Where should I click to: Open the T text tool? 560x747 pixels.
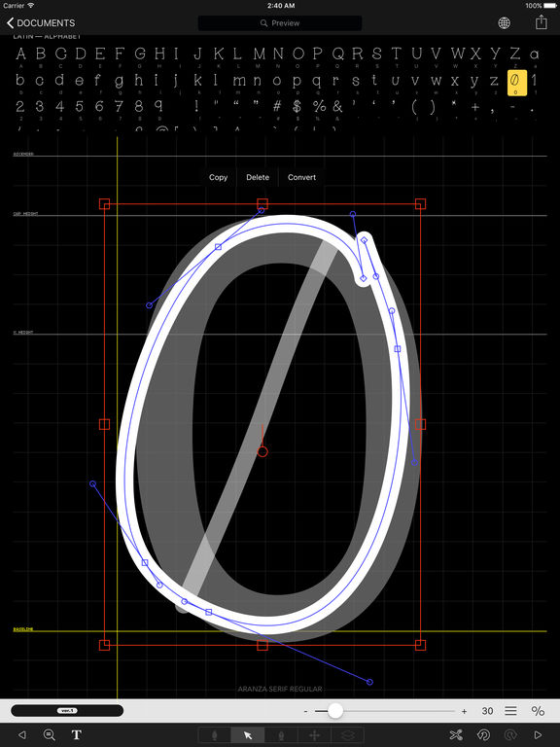[x=77, y=735]
